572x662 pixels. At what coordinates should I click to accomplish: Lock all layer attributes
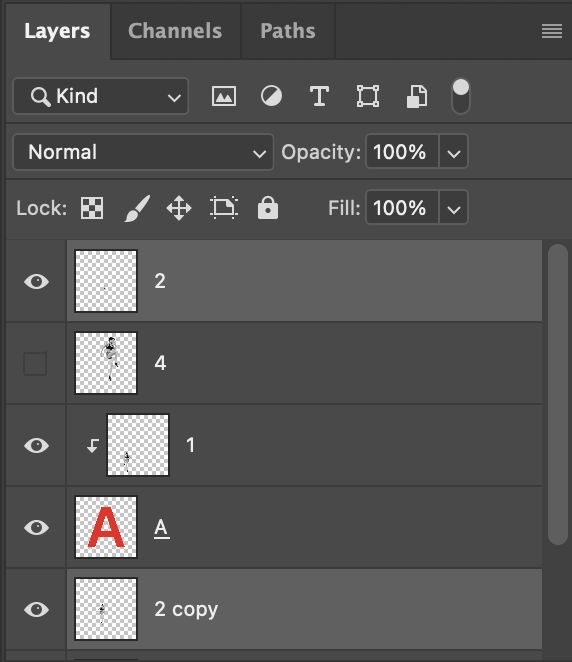(268, 208)
